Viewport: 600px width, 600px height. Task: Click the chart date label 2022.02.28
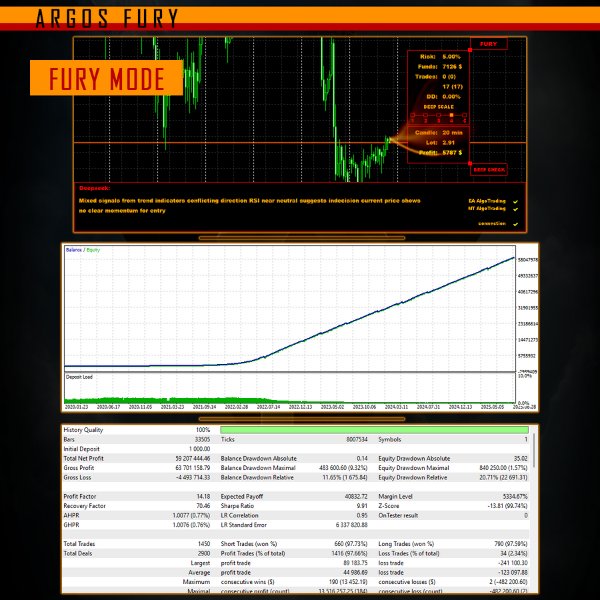(236, 407)
